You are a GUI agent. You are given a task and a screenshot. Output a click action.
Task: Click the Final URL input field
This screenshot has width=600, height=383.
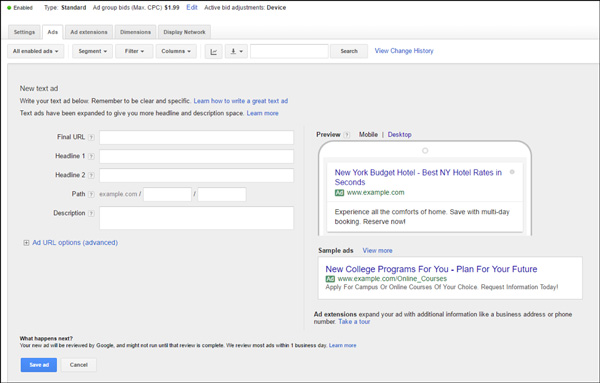(197, 137)
